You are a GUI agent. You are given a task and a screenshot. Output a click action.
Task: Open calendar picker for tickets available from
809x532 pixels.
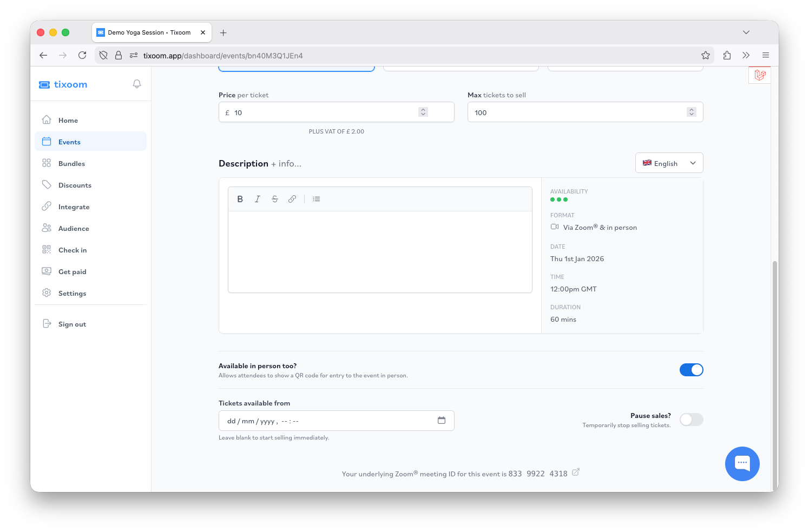point(442,421)
